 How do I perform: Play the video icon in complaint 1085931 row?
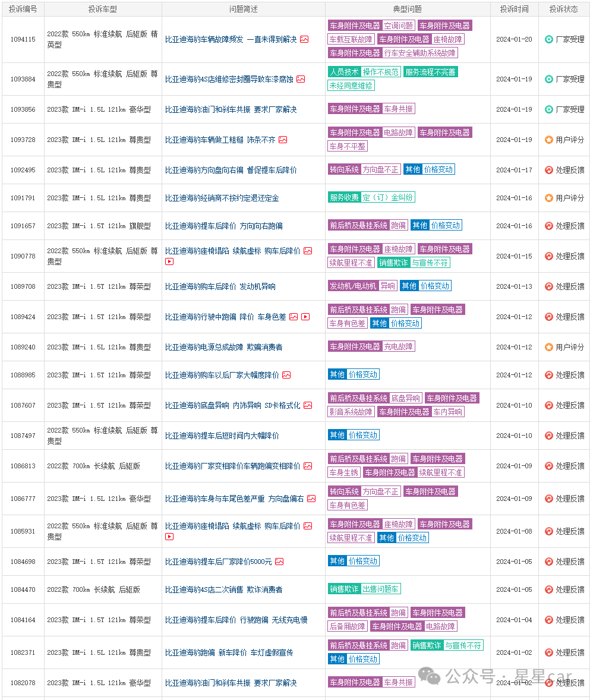(x=169, y=537)
